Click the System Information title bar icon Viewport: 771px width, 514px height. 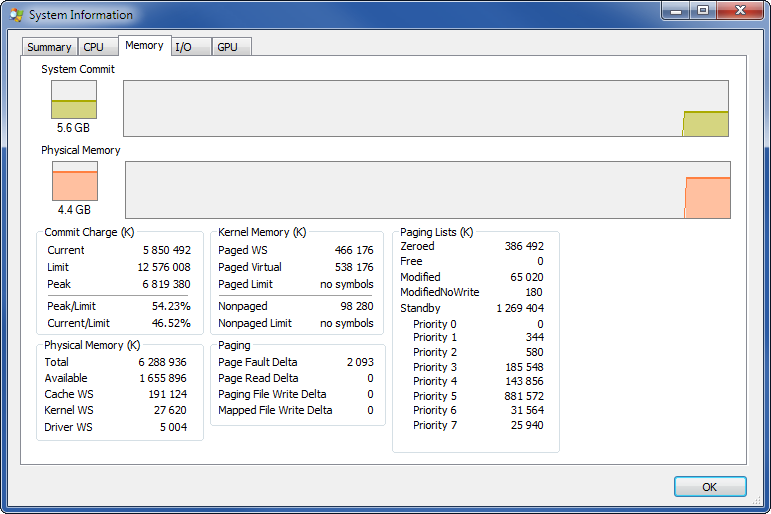[16, 15]
